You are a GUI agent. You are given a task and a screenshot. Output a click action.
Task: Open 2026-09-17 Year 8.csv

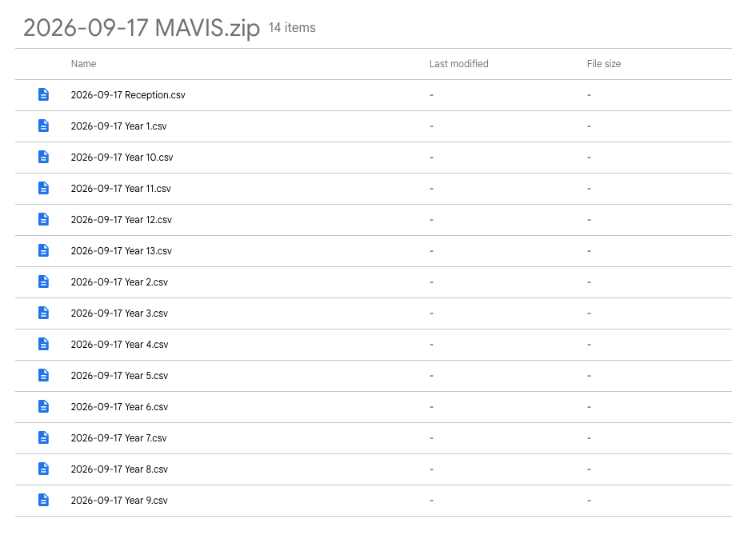pos(119,469)
